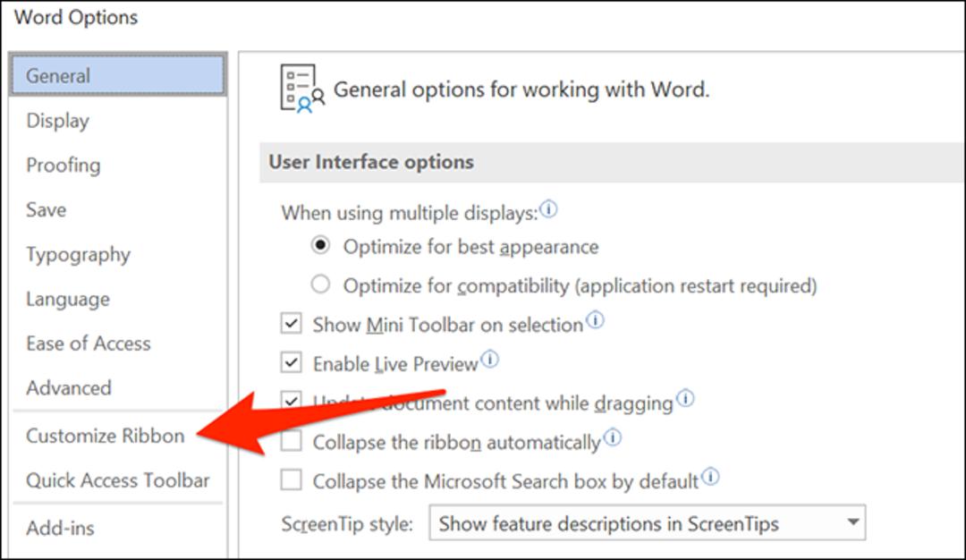Click info icon next to while dragging option
The height and width of the screenshot is (560, 966).
click(685, 399)
